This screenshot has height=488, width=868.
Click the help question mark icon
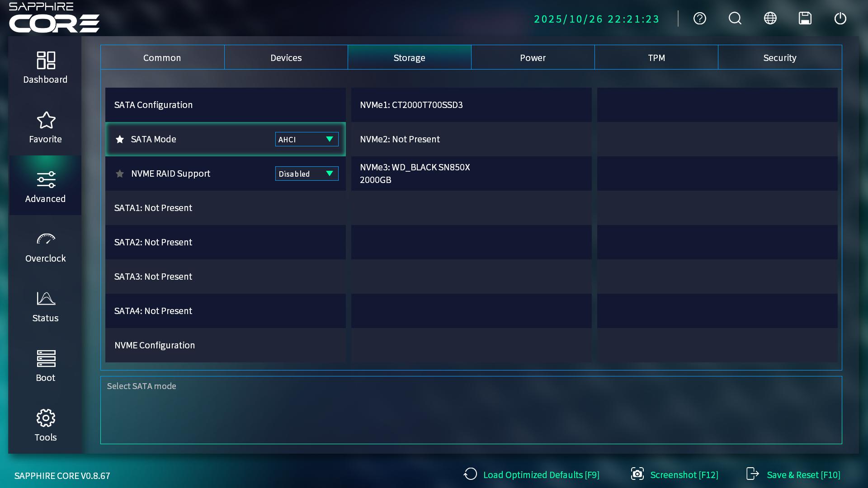pyautogui.click(x=699, y=19)
